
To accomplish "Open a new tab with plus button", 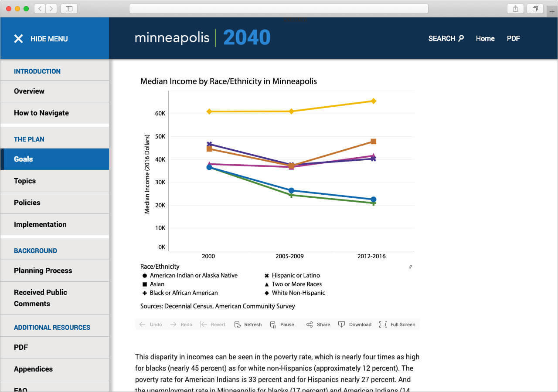I will tap(552, 11).
